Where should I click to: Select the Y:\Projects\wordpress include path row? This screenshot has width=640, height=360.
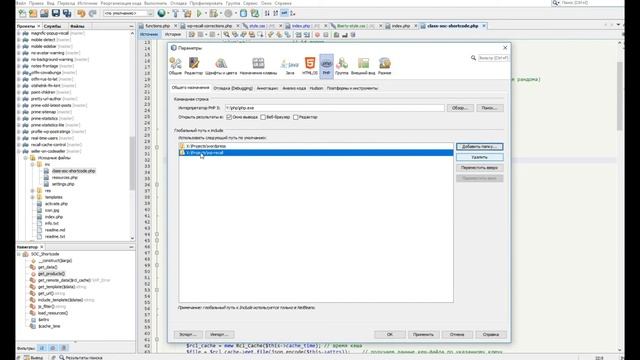[x=316, y=146]
